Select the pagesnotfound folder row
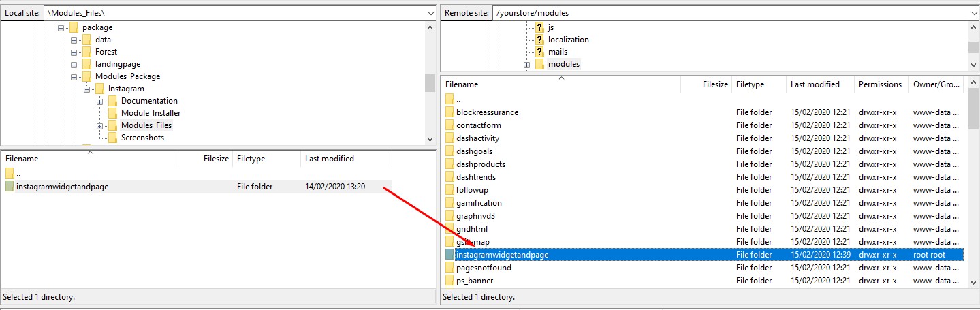980x310 pixels. coord(484,268)
